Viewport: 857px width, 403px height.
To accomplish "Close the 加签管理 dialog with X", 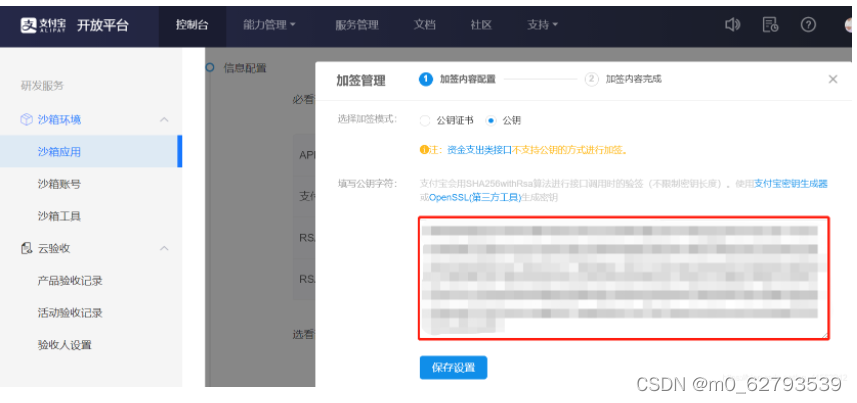I will coord(832,79).
